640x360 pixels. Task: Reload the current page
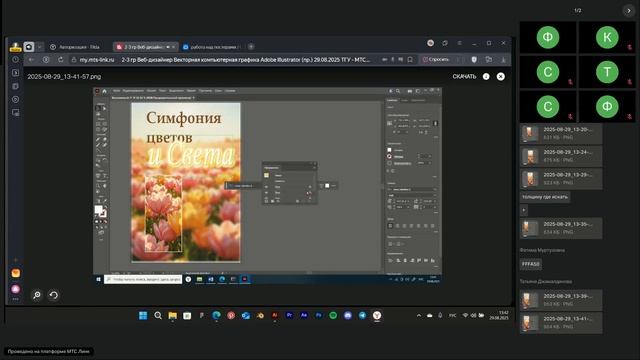click(60, 60)
